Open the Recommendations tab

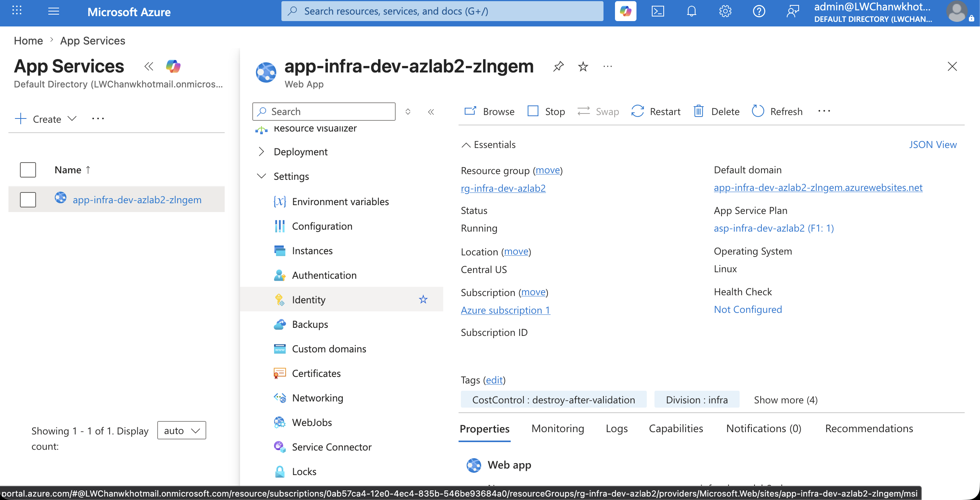(x=869, y=429)
